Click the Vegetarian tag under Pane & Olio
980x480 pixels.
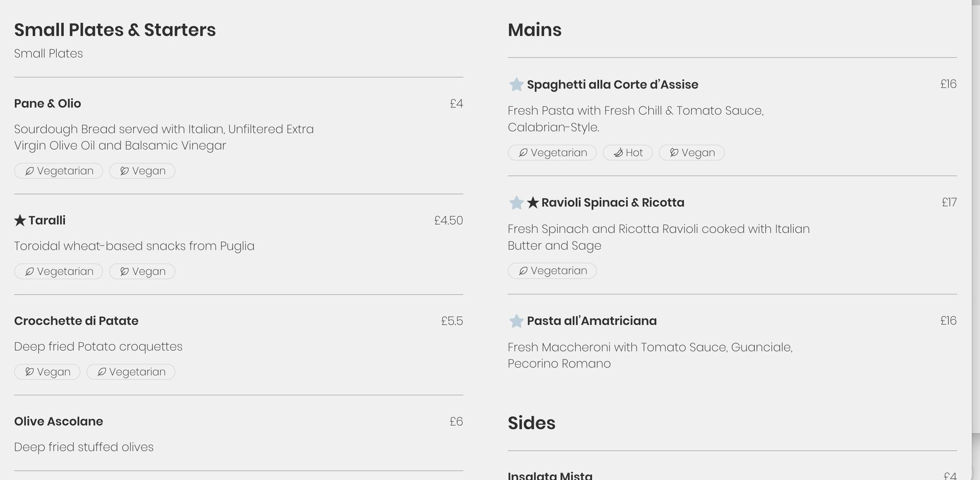pyautogui.click(x=58, y=171)
